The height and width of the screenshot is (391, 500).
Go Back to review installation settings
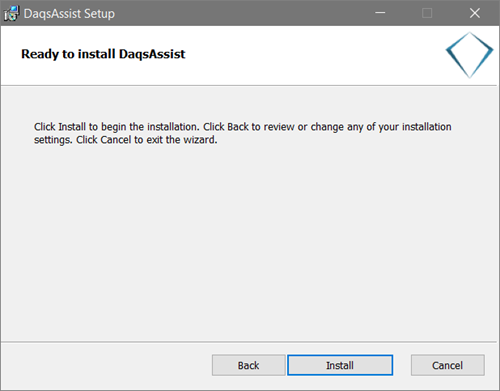[x=248, y=365]
